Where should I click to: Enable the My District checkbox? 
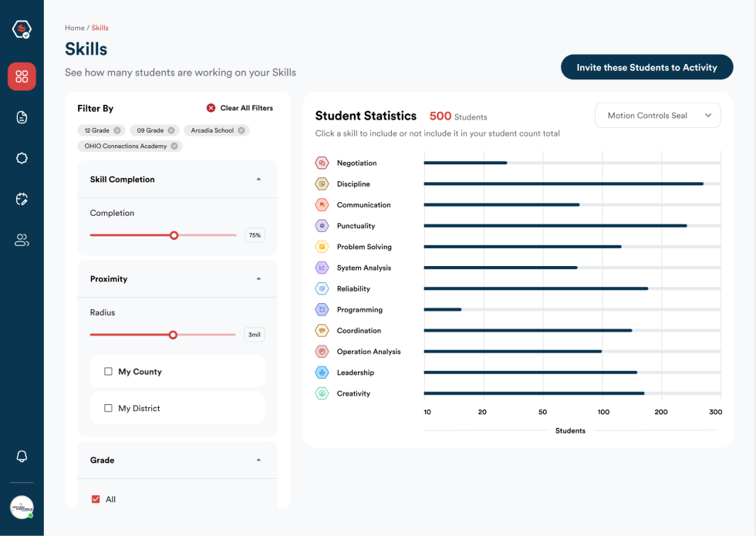click(108, 408)
